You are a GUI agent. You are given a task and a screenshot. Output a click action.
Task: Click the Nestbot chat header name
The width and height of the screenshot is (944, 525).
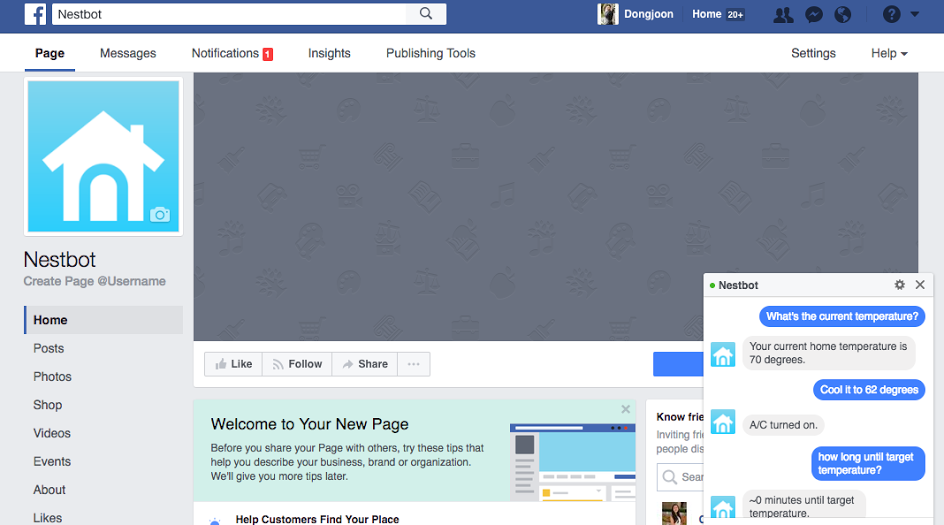738,285
